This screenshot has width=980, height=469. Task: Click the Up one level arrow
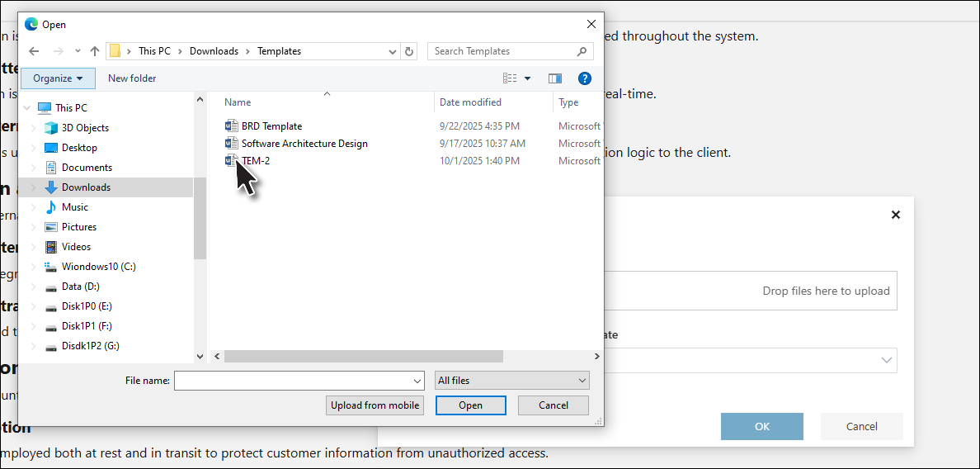[95, 51]
